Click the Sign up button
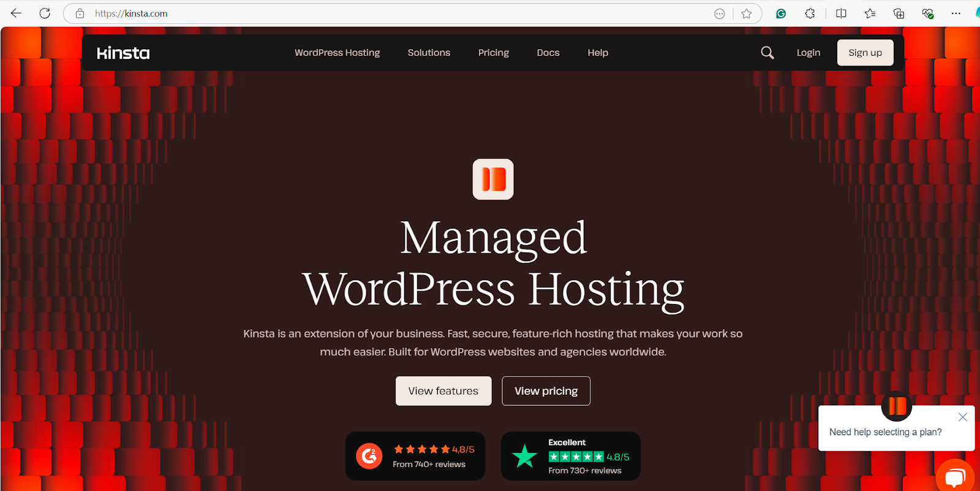The height and width of the screenshot is (491, 980). pos(865,53)
